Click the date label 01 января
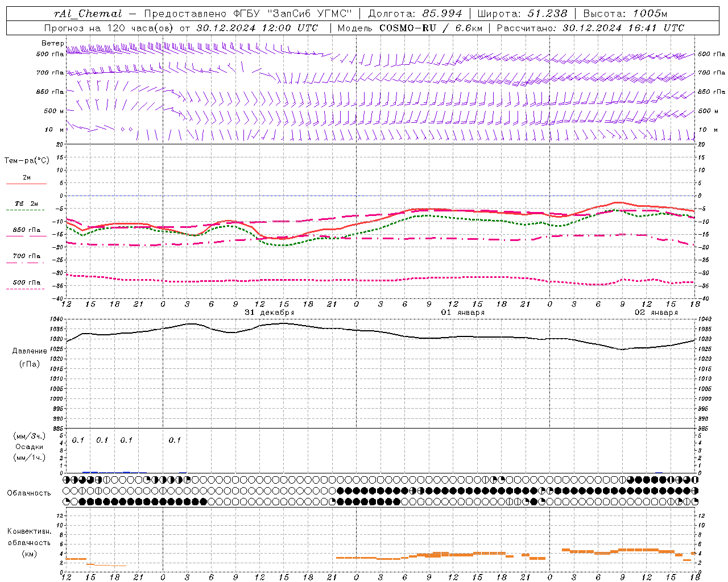This screenshot has width=728, height=582. pyautogui.click(x=463, y=313)
